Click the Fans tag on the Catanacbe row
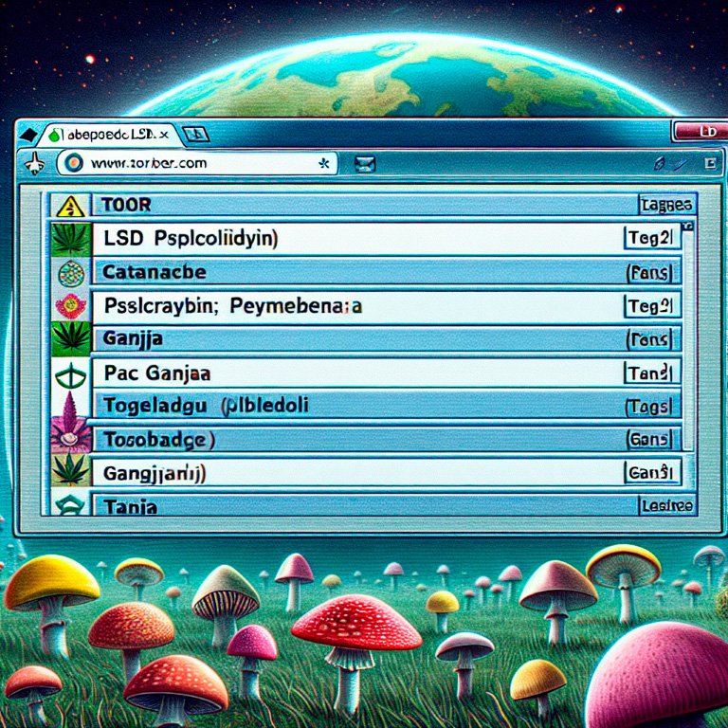The width and height of the screenshot is (728, 728). click(650, 274)
